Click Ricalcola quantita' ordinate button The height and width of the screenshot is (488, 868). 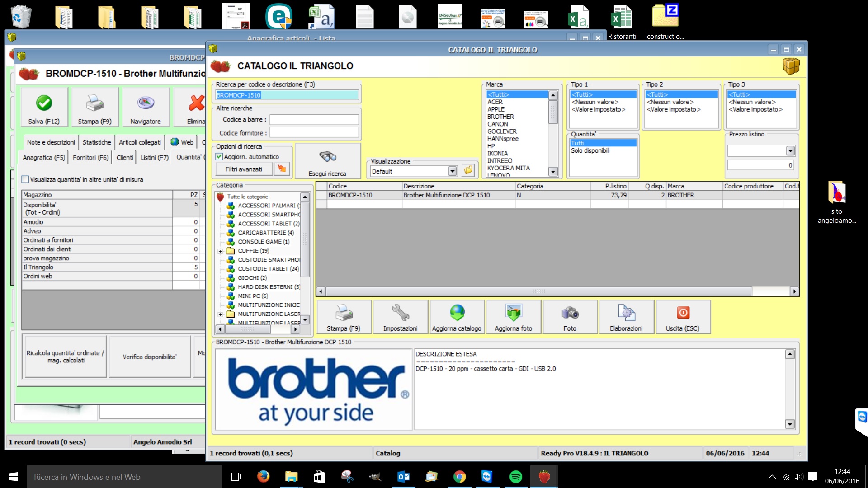[x=65, y=357]
